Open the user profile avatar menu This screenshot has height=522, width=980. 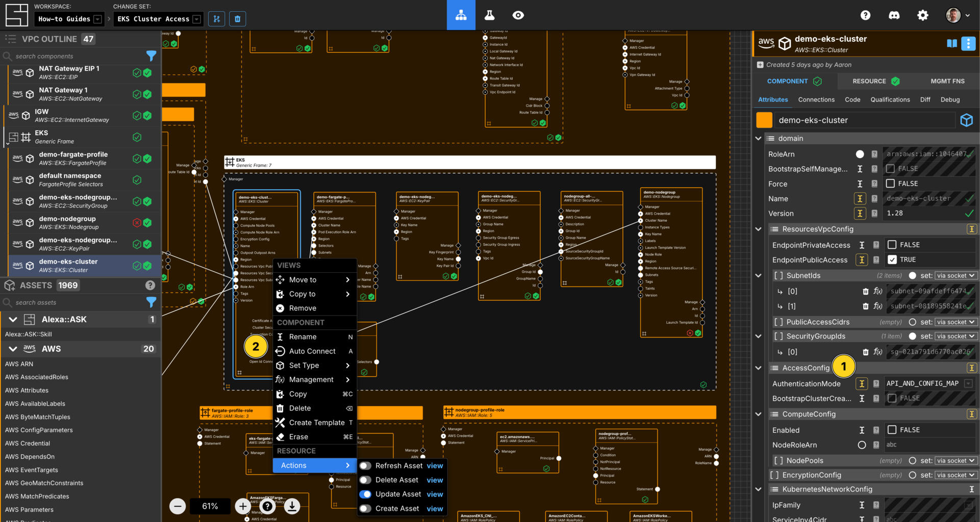[957, 15]
